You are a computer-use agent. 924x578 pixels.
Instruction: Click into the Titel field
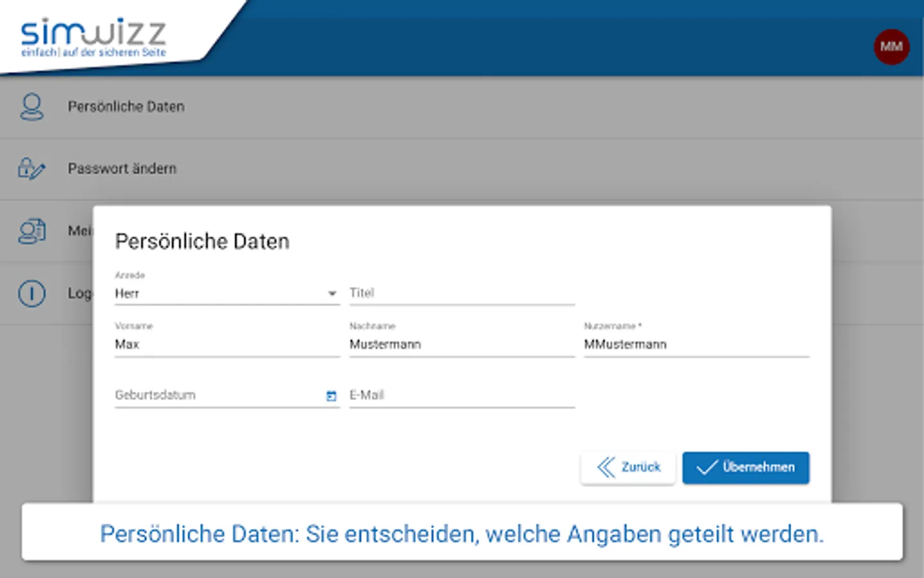click(462, 293)
